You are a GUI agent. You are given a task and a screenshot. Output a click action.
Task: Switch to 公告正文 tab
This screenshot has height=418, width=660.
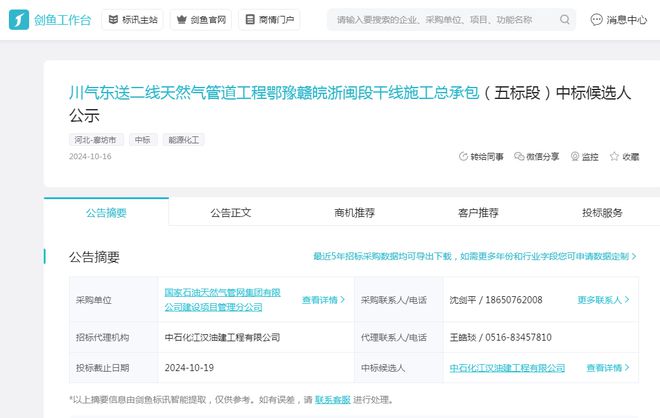click(x=231, y=213)
